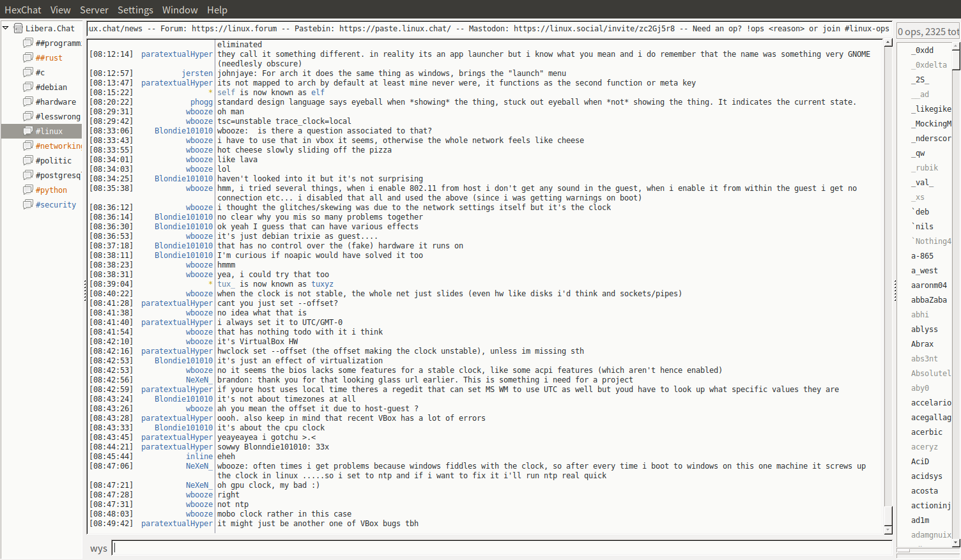Select user _2S_ in user list

920,79
